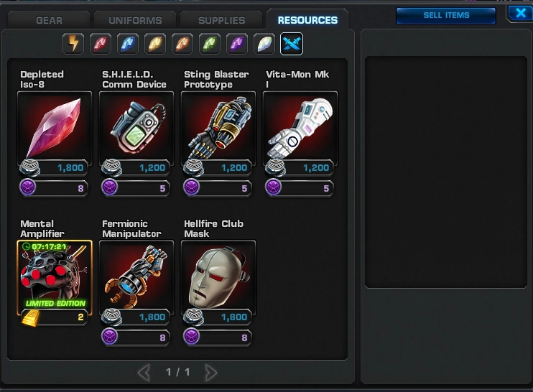Go to next page arrow
Viewport: 533px width, 392px height.
click(210, 373)
